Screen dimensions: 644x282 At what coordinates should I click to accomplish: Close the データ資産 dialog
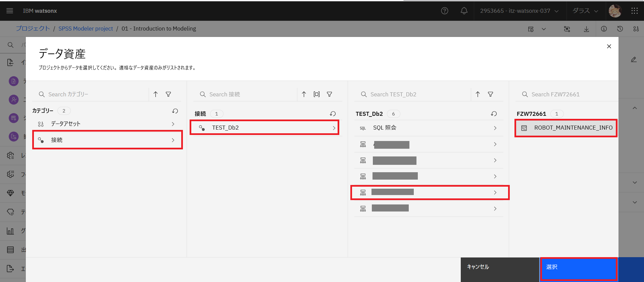(x=609, y=46)
